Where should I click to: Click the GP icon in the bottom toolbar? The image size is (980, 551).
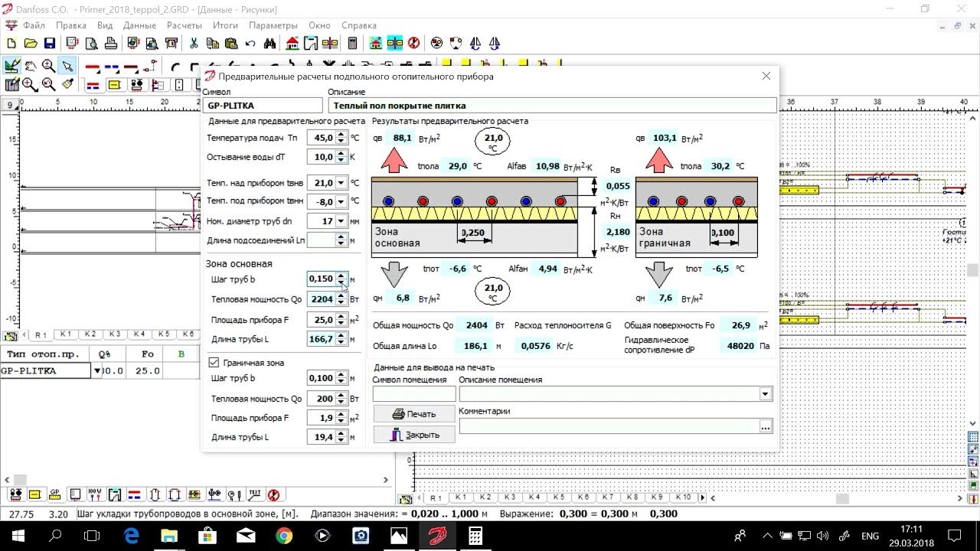55,494
